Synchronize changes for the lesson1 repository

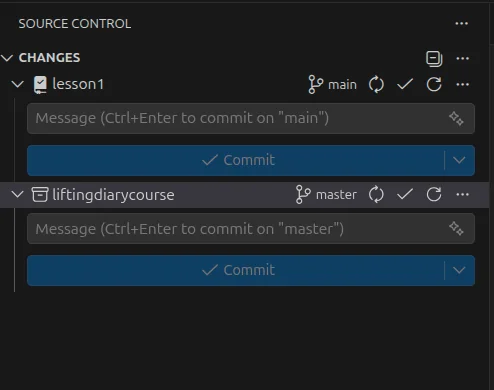click(x=376, y=84)
